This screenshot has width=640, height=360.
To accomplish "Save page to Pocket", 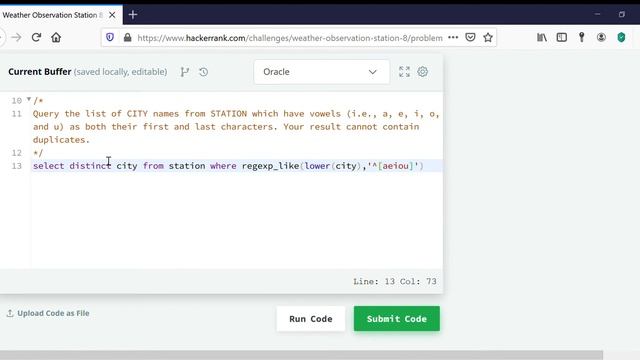I will [x=470, y=38].
